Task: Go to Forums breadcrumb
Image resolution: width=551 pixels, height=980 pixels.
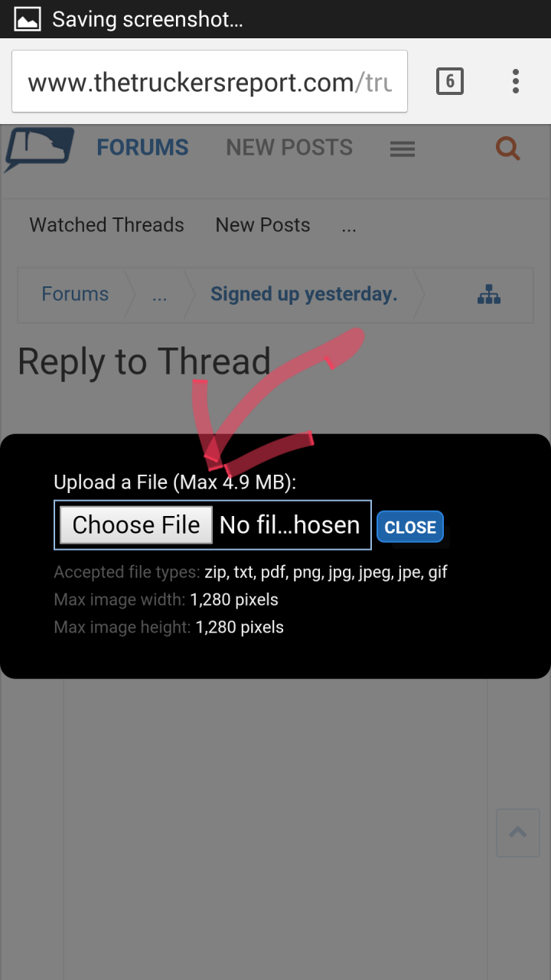Action: pyautogui.click(x=75, y=294)
